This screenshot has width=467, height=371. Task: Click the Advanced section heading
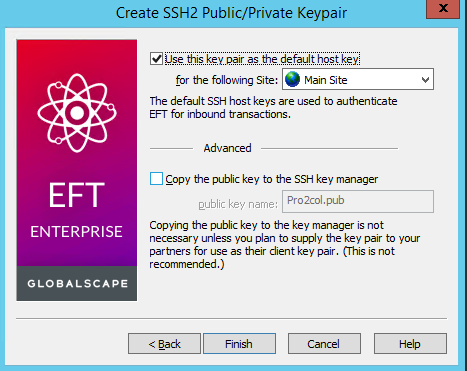pyautogui.click(x=227, y=148)
